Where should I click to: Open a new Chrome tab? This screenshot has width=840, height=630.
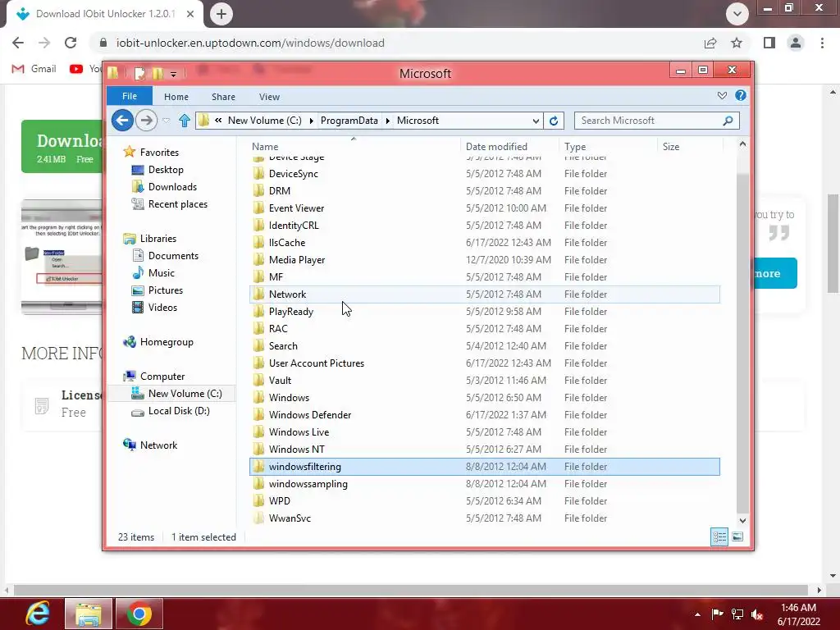[221, 14]
